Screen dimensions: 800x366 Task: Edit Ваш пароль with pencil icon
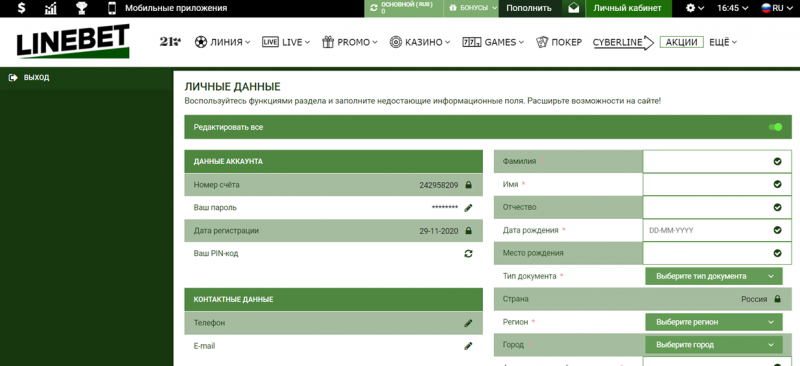point(468,208)
